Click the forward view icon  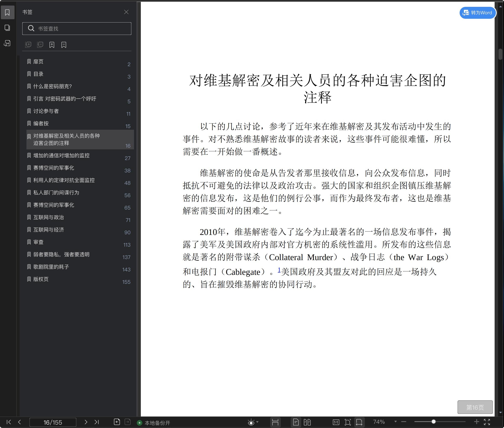pyautogui.click(x=128, y=422)
